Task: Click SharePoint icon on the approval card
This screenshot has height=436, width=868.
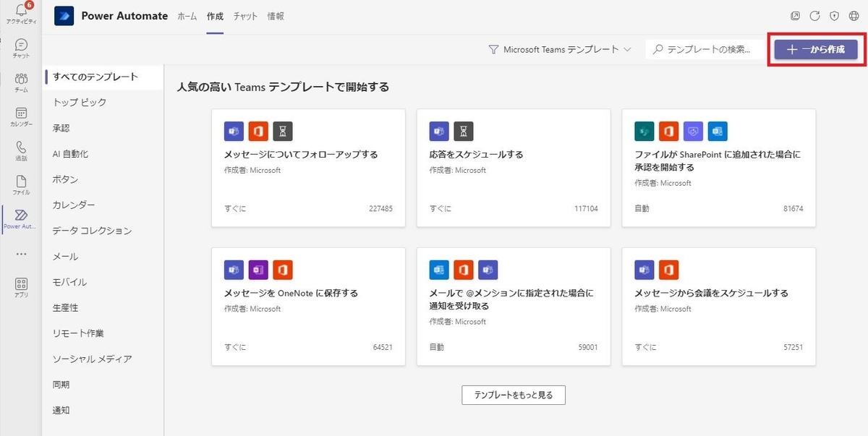Action: pyautogui.click(x=644, y=131)
